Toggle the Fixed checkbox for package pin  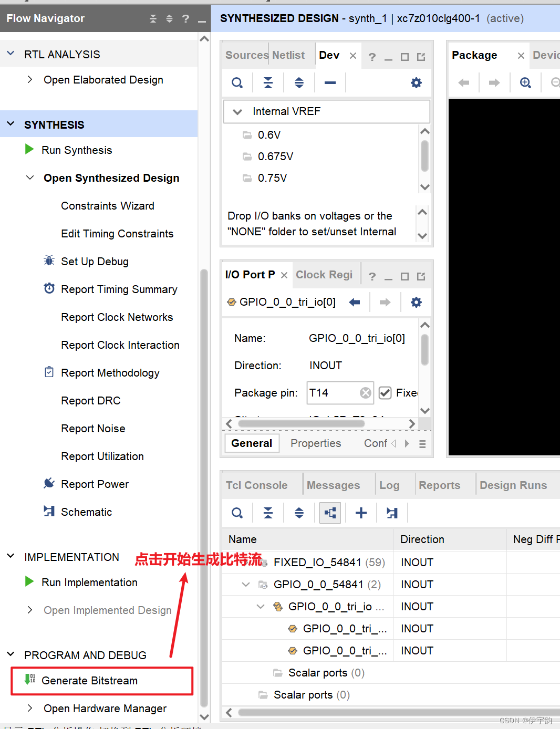coord(385,393)
